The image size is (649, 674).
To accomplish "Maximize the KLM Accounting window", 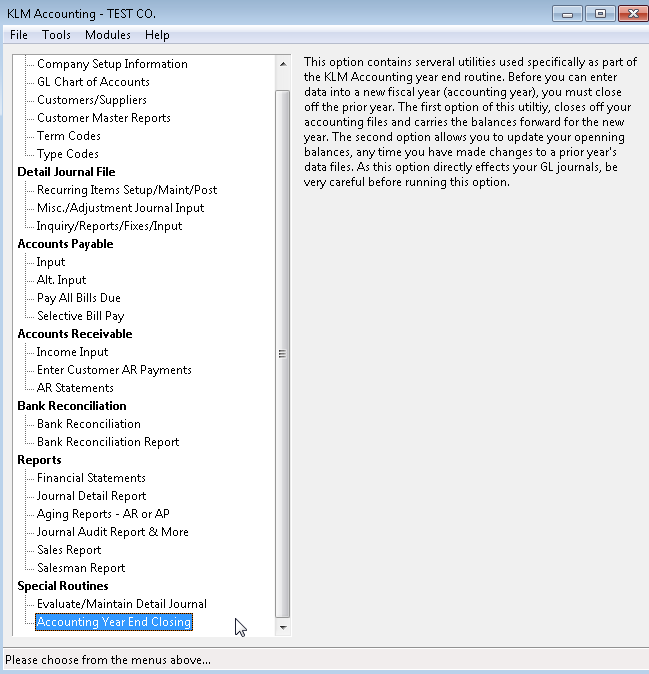I will tap(600, 14).
